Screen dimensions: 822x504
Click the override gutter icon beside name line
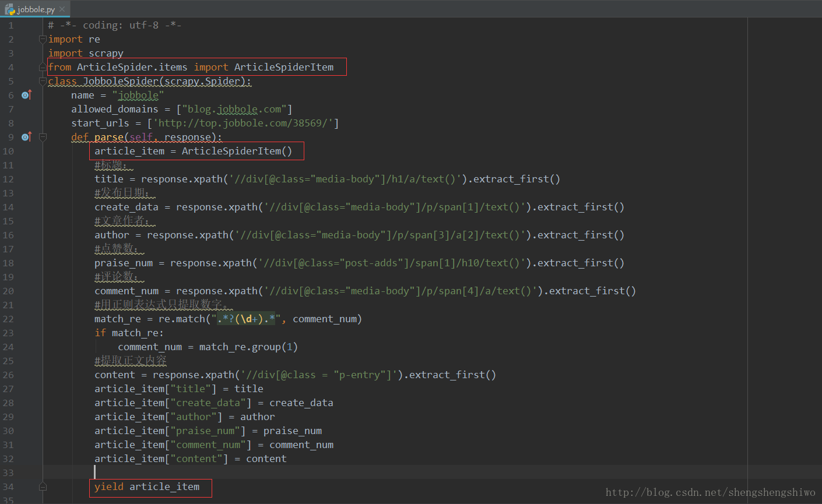26,95
